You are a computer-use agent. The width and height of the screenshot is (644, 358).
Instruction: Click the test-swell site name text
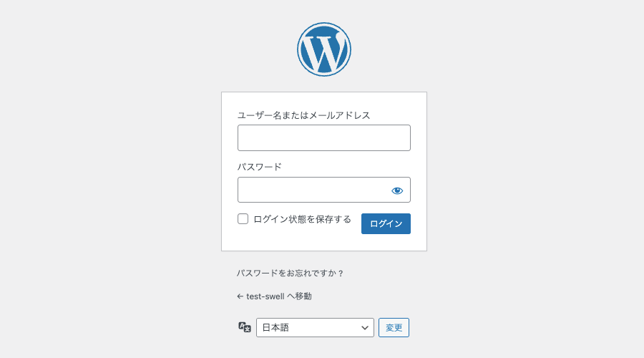pos(265,296)
